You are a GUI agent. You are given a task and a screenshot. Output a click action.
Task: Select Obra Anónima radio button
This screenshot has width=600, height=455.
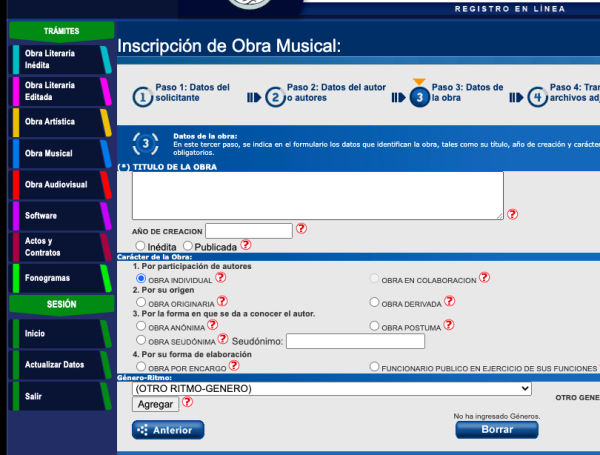[x=141, y=326]
